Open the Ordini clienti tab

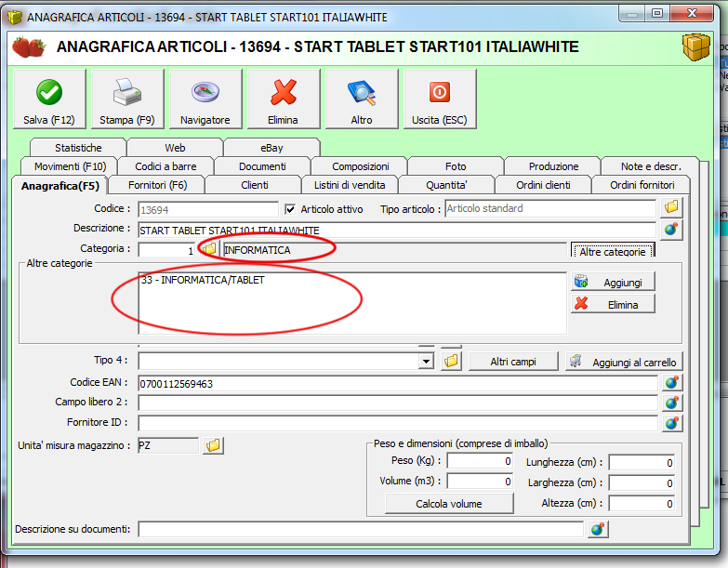click(x=543, y=185)
